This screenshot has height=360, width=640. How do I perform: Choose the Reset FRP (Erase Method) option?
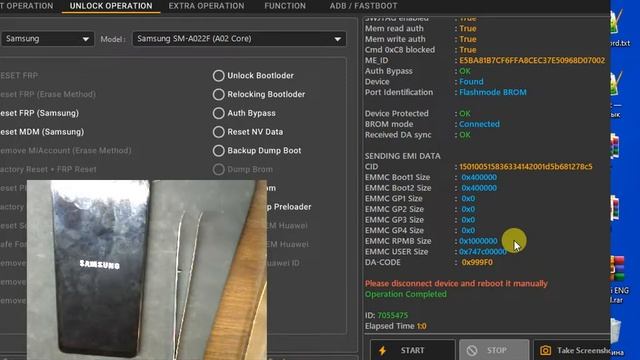pos(48,94)
